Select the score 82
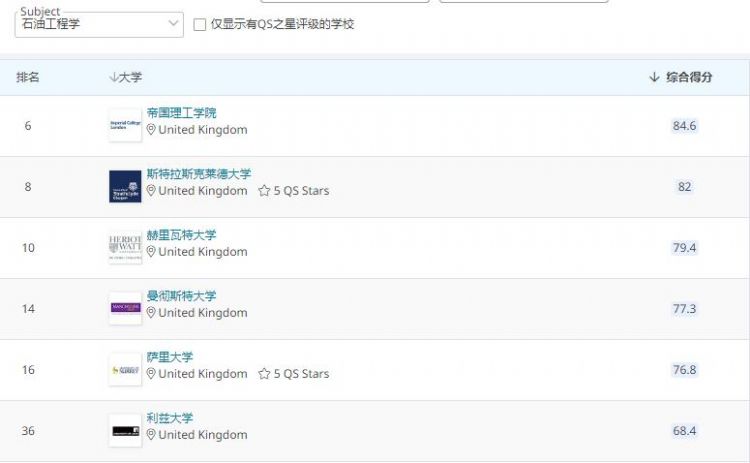The width and height of the screenshot is (750, 463). pyautogui.click(x=684, y=187)
